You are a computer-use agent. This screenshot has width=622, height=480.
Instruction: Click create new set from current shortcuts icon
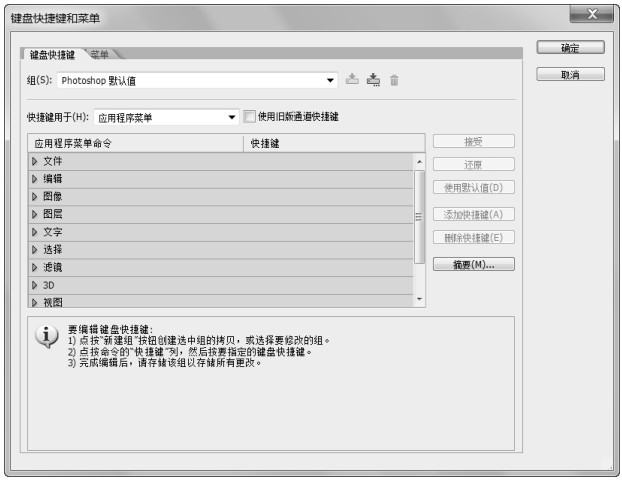point(373,79)
